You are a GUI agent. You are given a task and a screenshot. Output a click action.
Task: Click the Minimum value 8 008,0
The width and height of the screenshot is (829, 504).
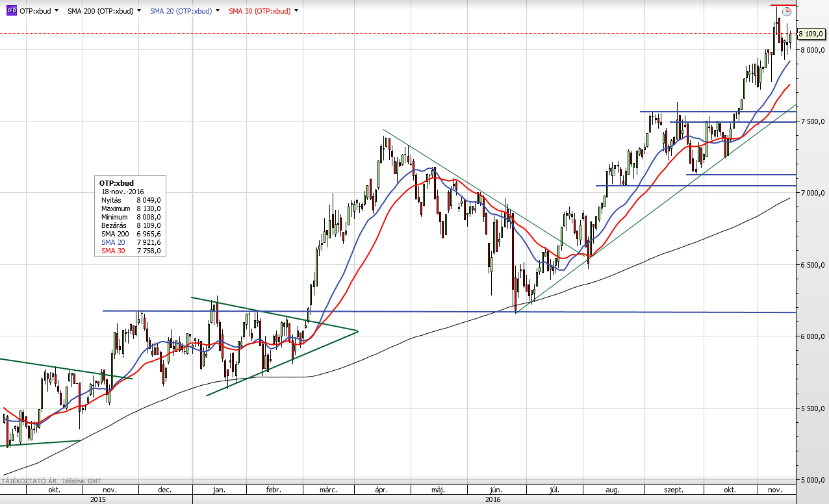click(x=149, y=217)
